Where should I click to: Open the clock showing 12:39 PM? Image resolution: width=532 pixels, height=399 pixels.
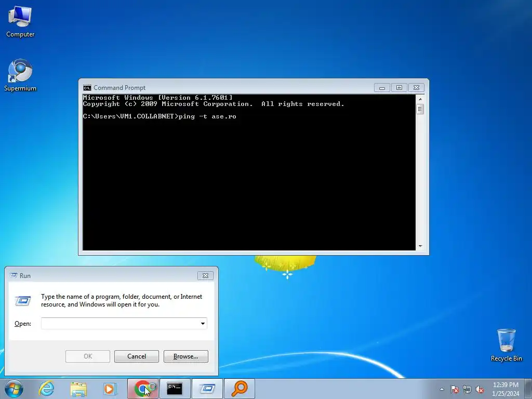[x=506, y=385]
